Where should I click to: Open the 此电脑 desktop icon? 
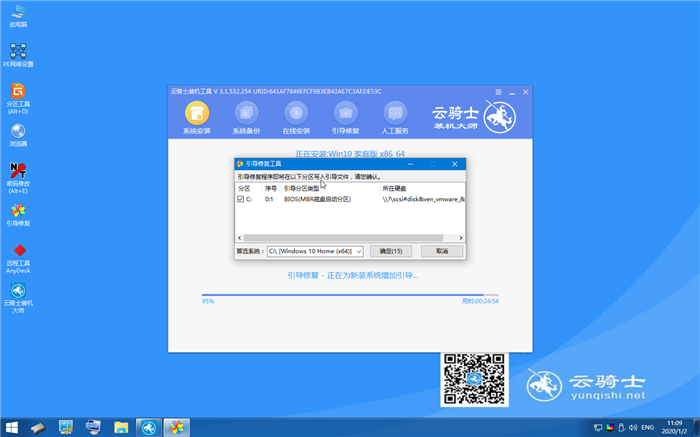18,16
